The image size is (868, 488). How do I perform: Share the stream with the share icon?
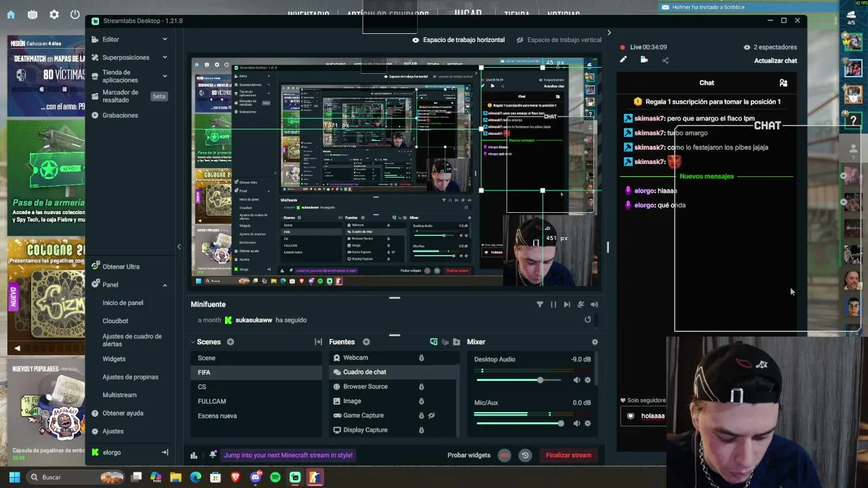pos(665,60)
